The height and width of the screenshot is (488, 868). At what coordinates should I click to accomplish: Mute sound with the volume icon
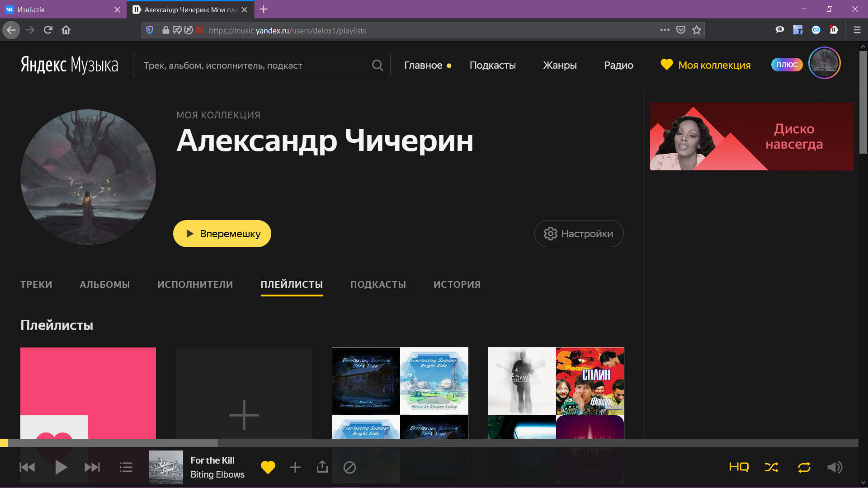tap(835, 467)
